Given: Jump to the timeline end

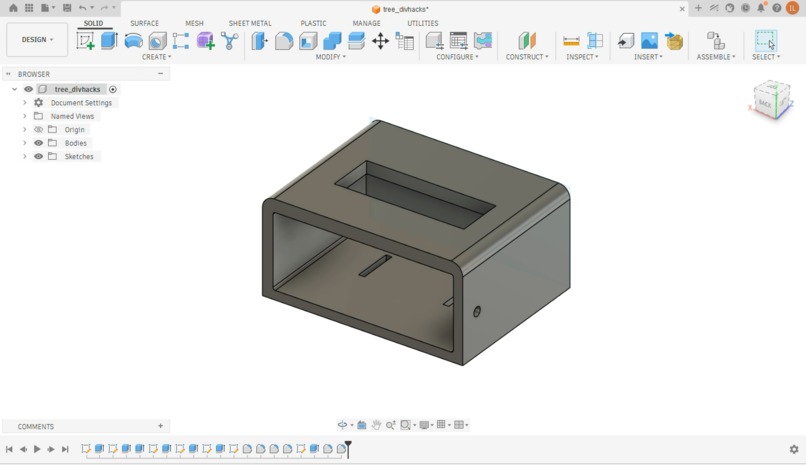Looking at the screenshot, I should pyautogui.click(x=65, y=449).
